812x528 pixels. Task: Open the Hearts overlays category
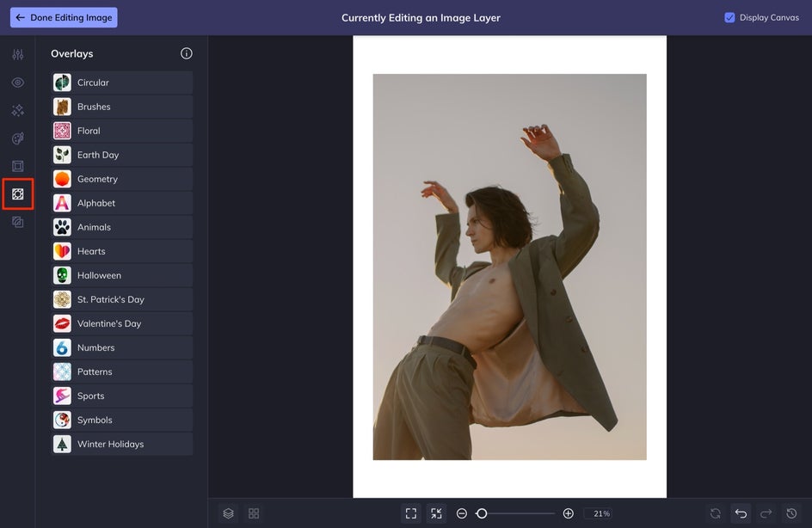click(123, 251)
